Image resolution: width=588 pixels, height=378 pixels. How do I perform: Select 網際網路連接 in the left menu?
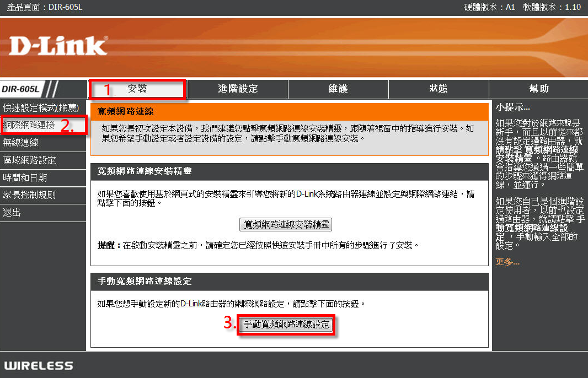click(29, 125)
